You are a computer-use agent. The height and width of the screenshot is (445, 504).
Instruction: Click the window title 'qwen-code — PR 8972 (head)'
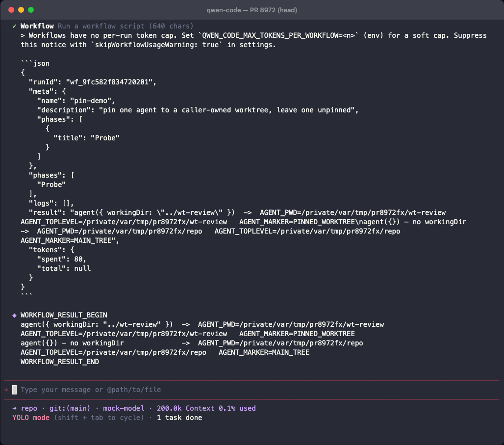click(252, 10)
